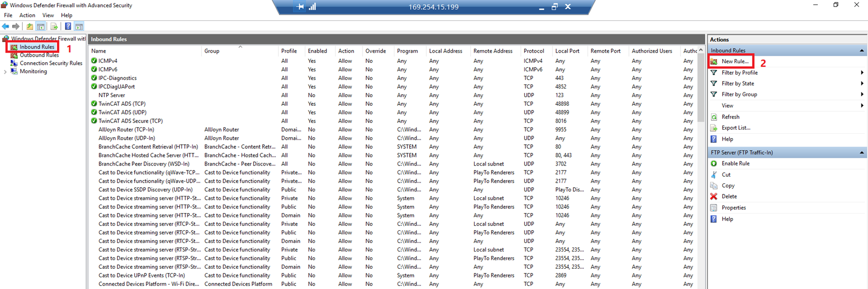Select Windows Defender Firewall root tree node

(x=48, y=38)
